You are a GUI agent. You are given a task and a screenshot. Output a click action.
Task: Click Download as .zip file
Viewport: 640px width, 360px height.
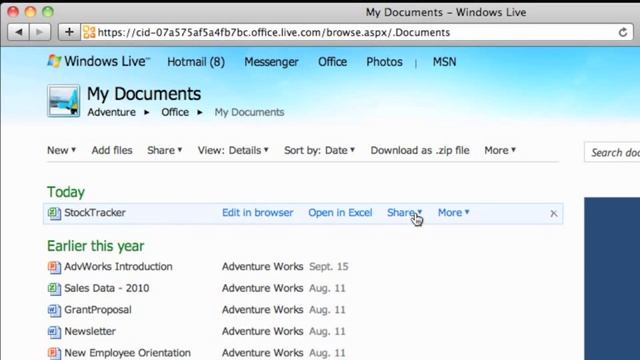click(420, 150)
